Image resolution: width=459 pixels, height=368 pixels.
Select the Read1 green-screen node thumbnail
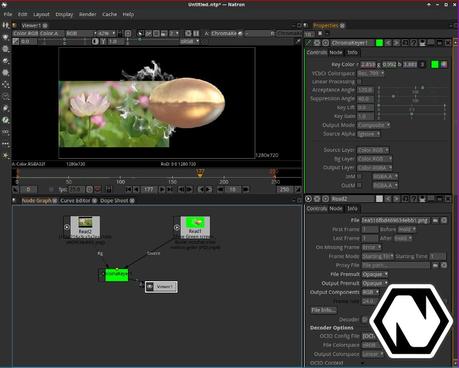[x=195, y=226]
